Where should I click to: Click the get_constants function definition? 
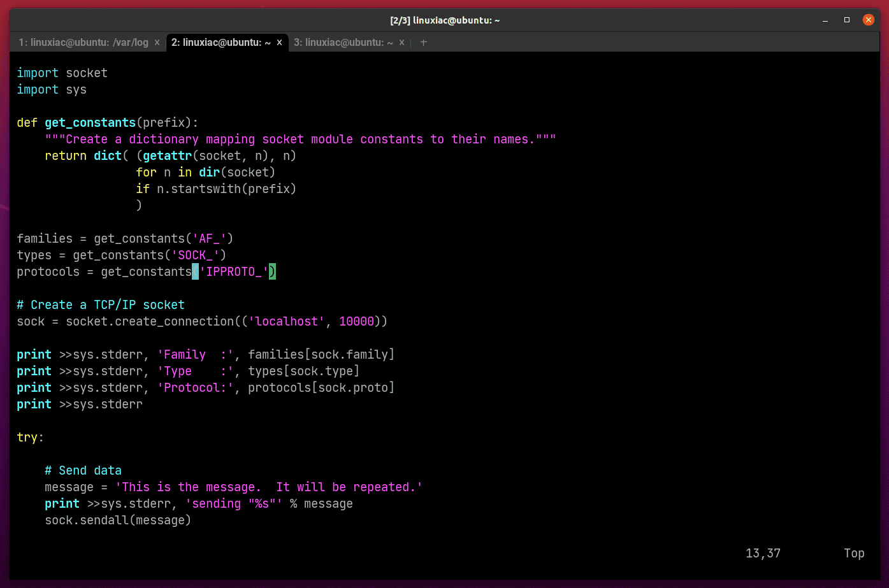click(x=89, y=122)
